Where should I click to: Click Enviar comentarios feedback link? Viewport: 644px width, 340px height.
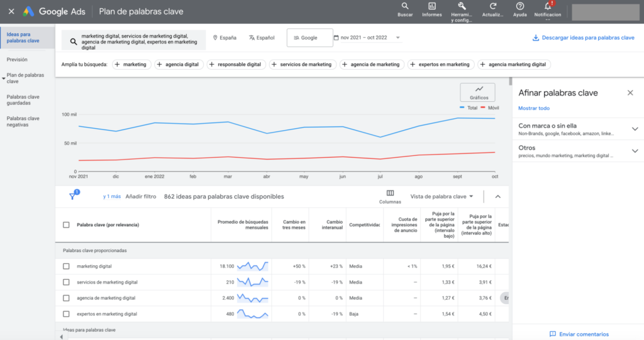[579, 334]
